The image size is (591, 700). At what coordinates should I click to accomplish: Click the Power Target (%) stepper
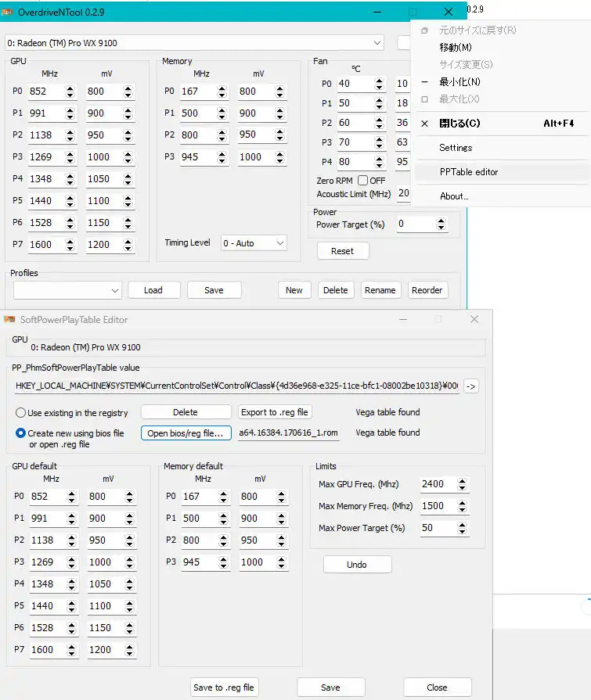[441, 224]
